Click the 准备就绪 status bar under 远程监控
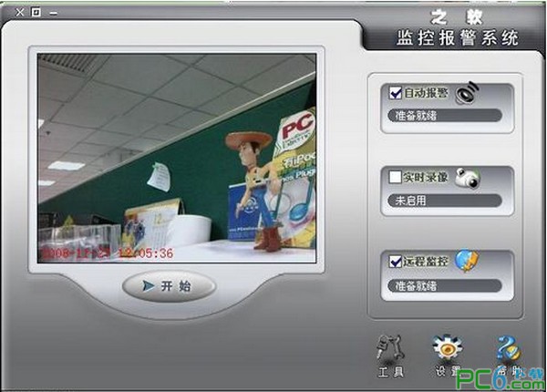 (445, 286)
